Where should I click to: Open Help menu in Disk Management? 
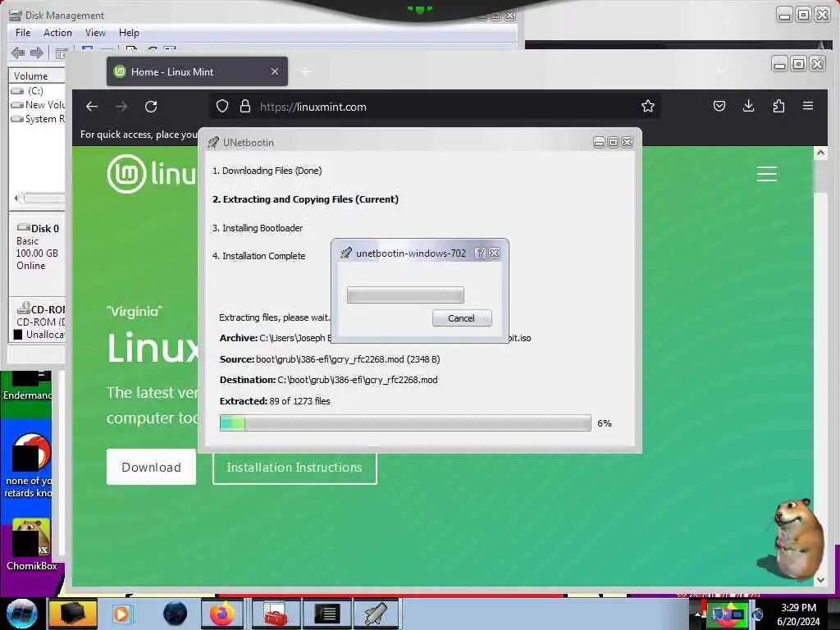[129, 33]
